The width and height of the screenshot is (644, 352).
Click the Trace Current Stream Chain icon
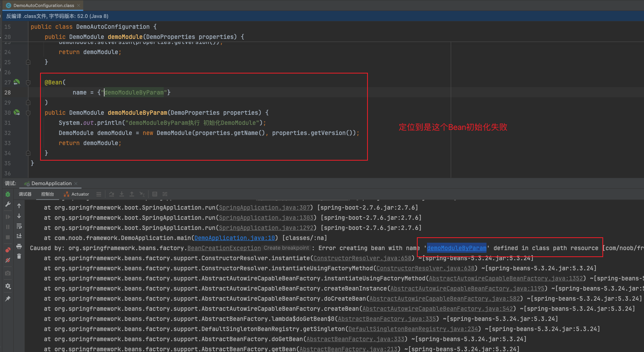(x=165, y=194)
